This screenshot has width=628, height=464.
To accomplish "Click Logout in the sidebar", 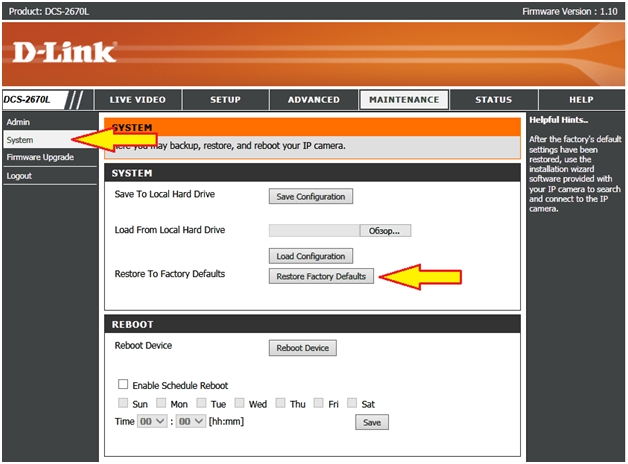I will (x=19, y=176).
